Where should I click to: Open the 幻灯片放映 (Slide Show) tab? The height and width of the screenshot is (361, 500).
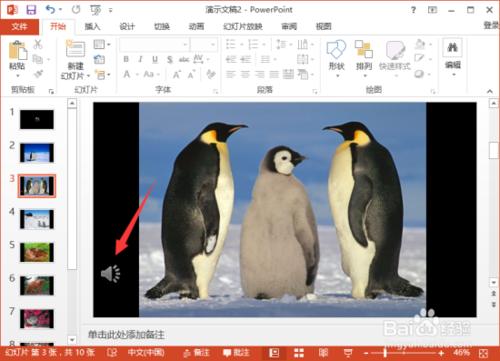coord(243,26)
